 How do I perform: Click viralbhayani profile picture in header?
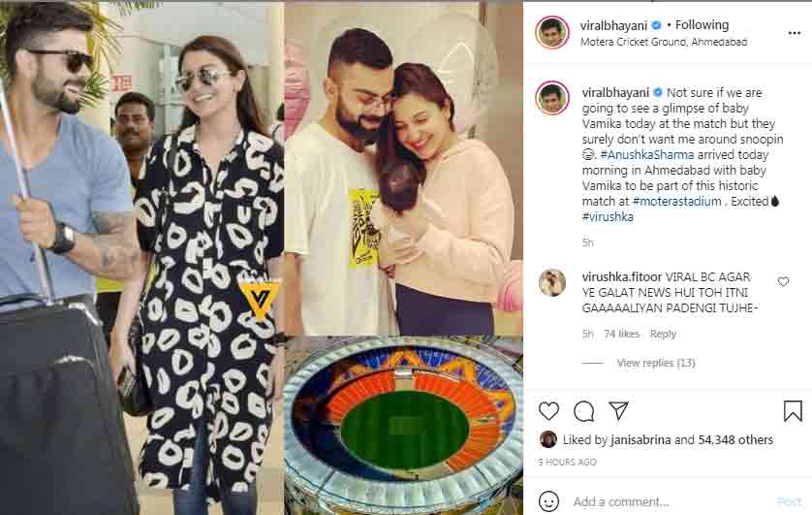[x=552, y=32]
